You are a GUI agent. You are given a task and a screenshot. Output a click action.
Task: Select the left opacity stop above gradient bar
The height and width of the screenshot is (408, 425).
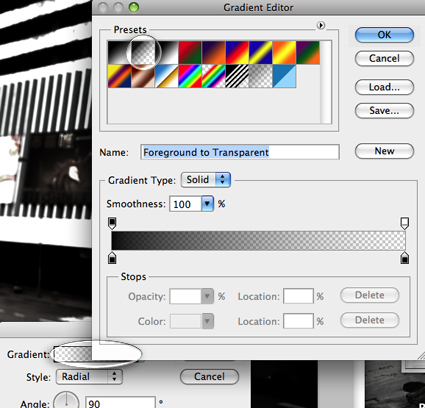click(x=112, y=223)
